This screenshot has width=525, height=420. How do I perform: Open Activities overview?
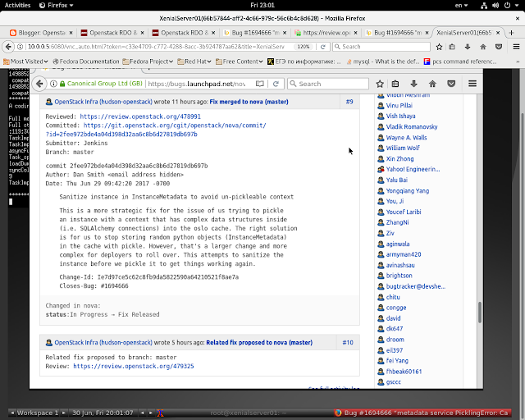point(17,6)
